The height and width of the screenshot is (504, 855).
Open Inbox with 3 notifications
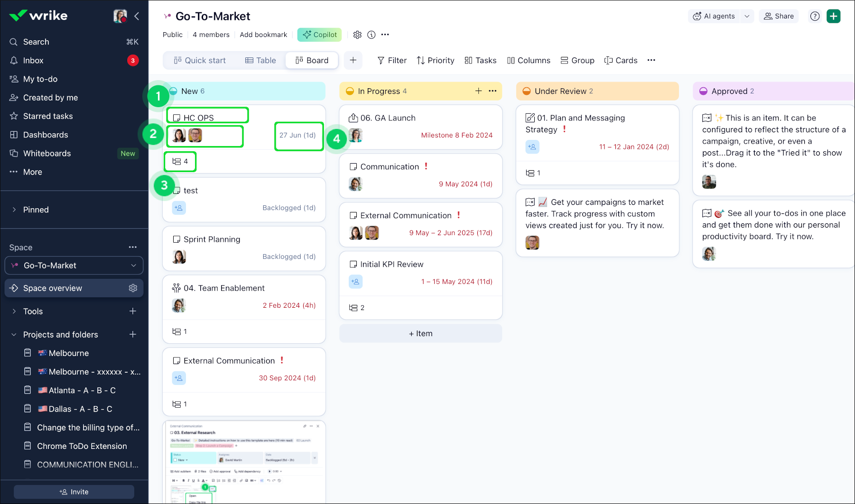click(x=74, y=60)
